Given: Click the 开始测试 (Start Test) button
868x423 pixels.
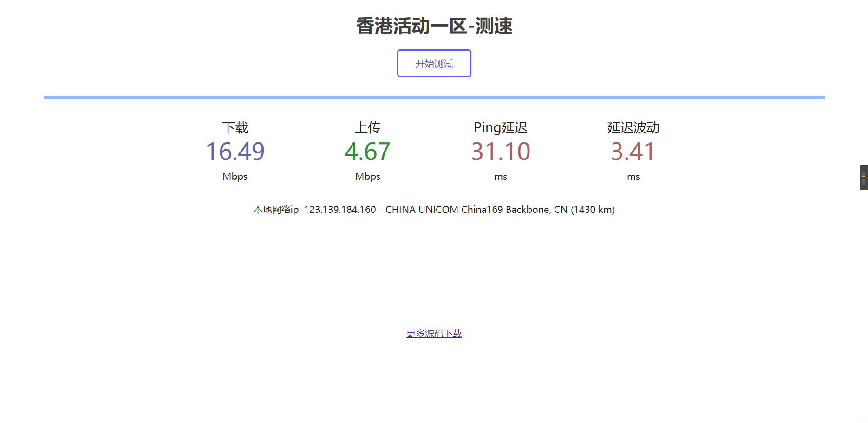Looking at the screenshot, I should click(x=434, y=63).
